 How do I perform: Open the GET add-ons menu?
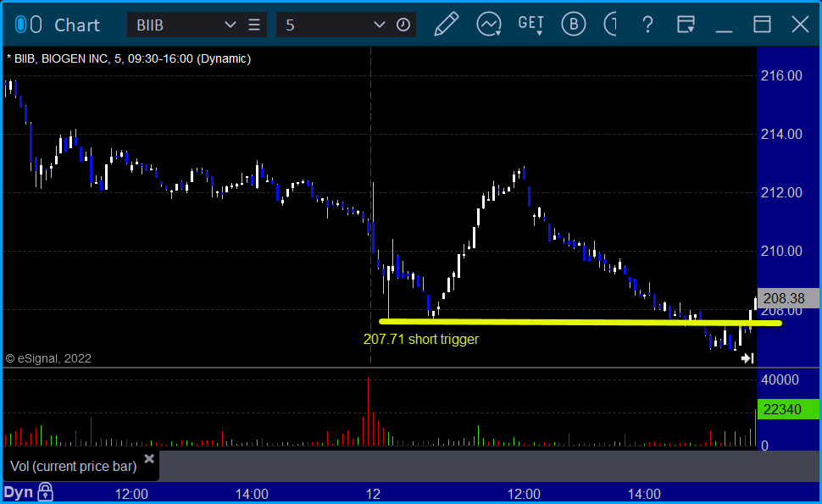coord(531,25)
